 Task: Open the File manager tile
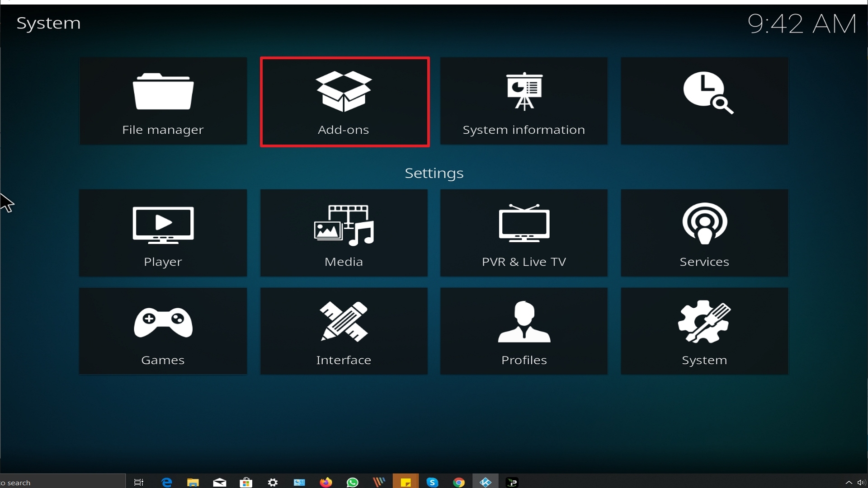[163, 101]
